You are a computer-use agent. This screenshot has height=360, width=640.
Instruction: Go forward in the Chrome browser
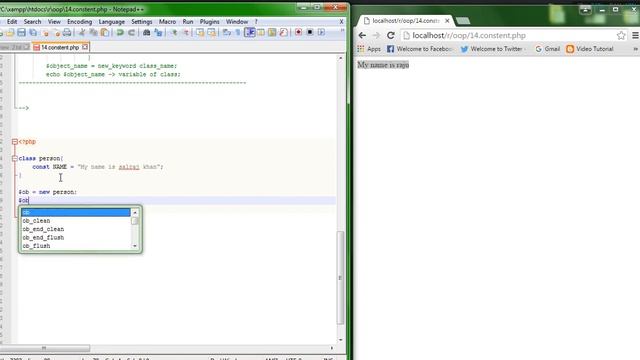pos(376,36)
